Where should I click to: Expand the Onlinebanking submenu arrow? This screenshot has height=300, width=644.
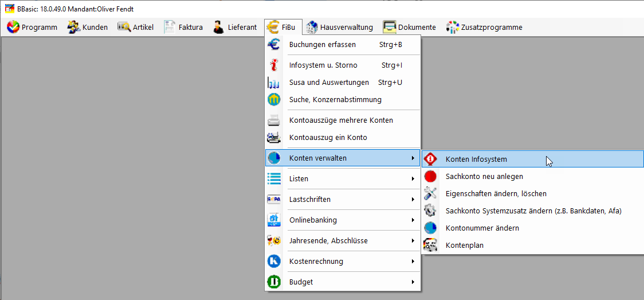(413, 220)
